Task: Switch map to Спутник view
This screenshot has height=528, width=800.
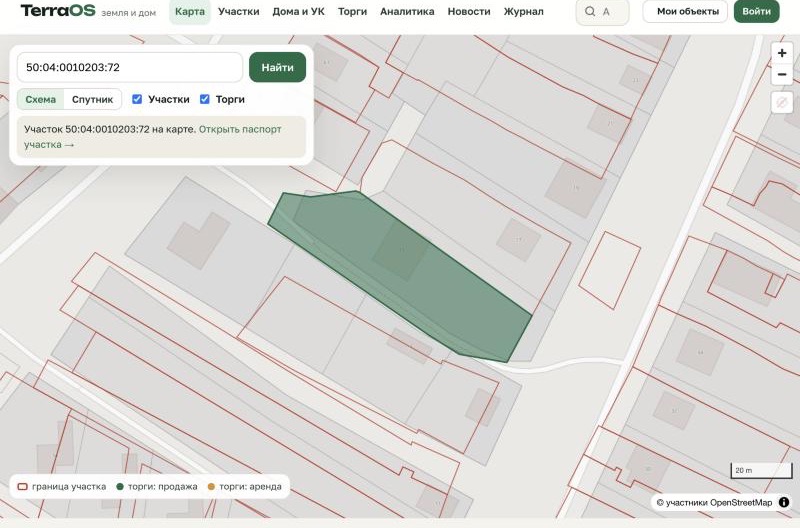Action: tap(92, 99)
